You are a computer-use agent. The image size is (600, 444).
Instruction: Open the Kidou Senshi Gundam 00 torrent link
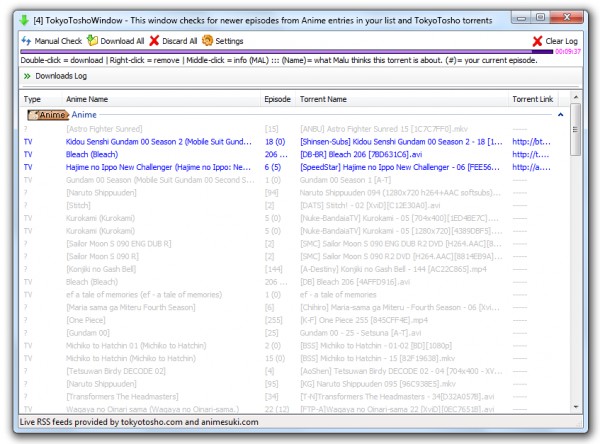(x=532, y=142)
